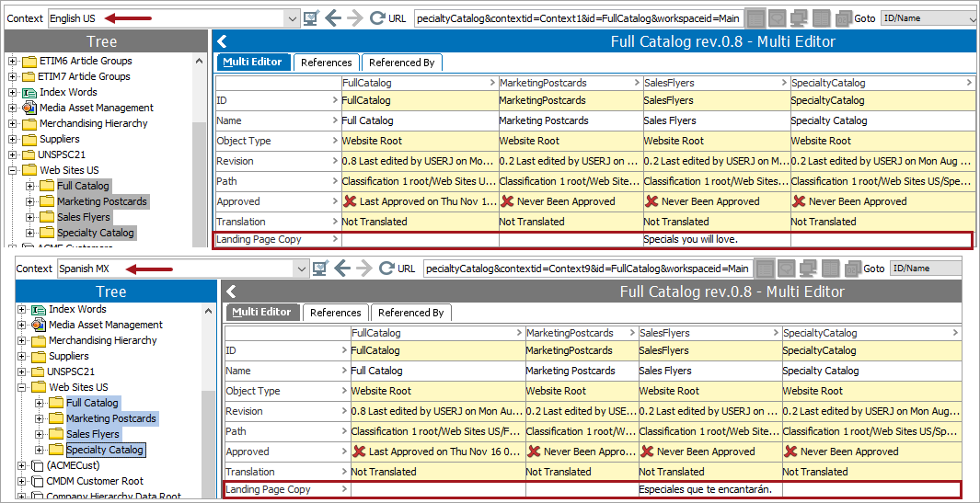This screenshot has width=980, height=503.
Task: Open the Context dropdown showing Spanish MX
Action: point(302,269)
